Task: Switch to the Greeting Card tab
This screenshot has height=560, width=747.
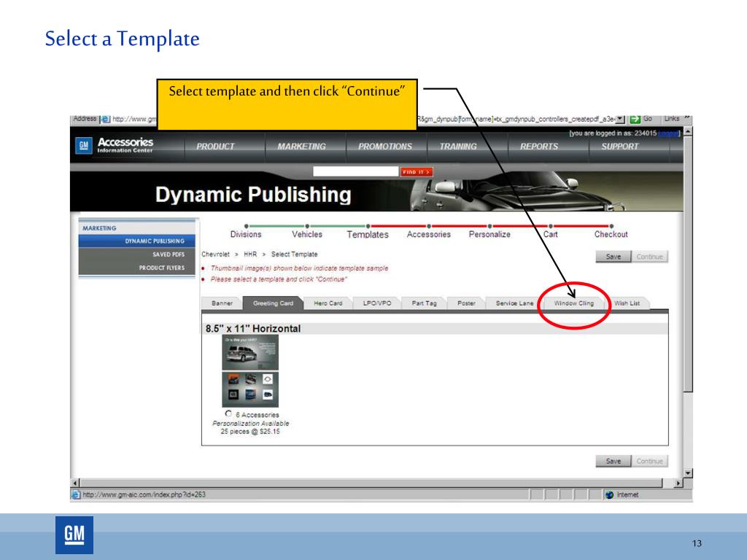Action: (273, 303)
